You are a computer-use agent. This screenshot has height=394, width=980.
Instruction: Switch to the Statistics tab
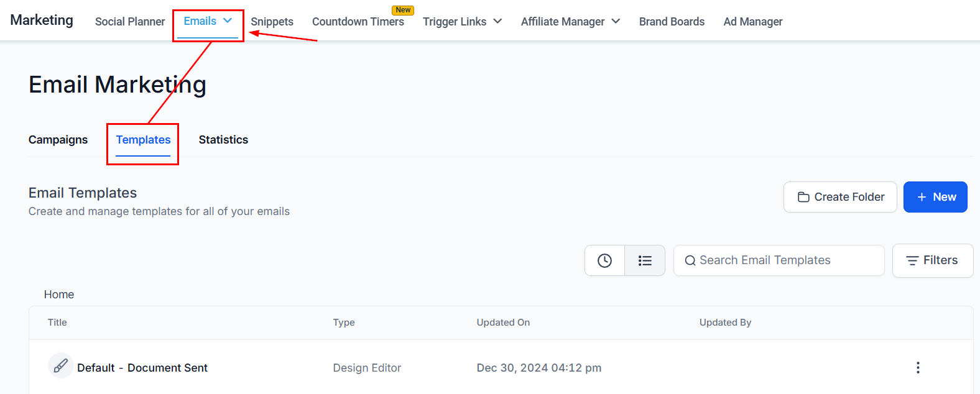pyautogui.click(x=223, y=140)
